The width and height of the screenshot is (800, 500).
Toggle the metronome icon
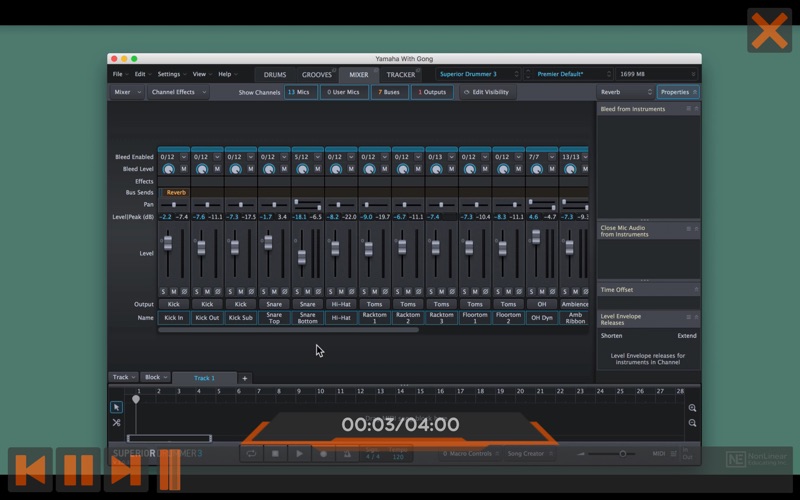347,454
